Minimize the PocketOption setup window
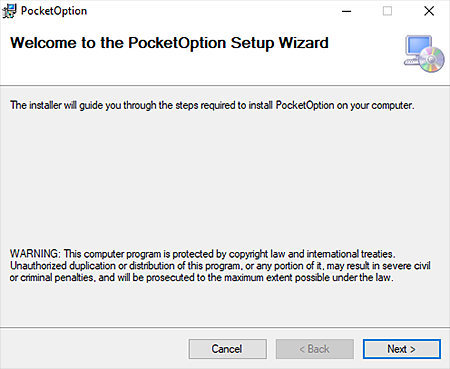This screenshot has width=450, height=369. point(347,11)
